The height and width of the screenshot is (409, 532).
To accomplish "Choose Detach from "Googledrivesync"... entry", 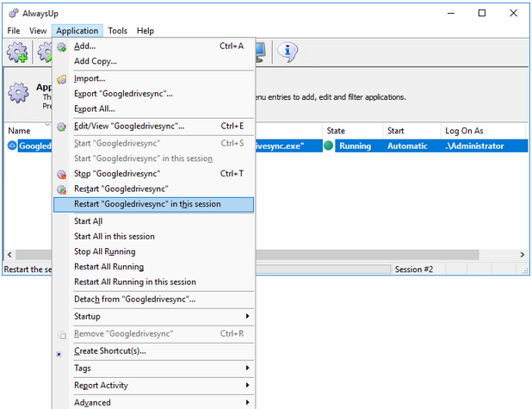I will 154,300.
